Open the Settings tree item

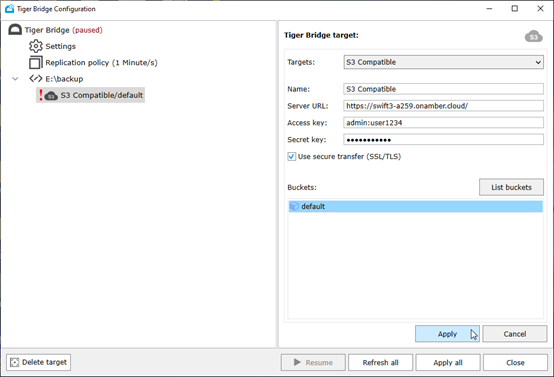(60, 46)
